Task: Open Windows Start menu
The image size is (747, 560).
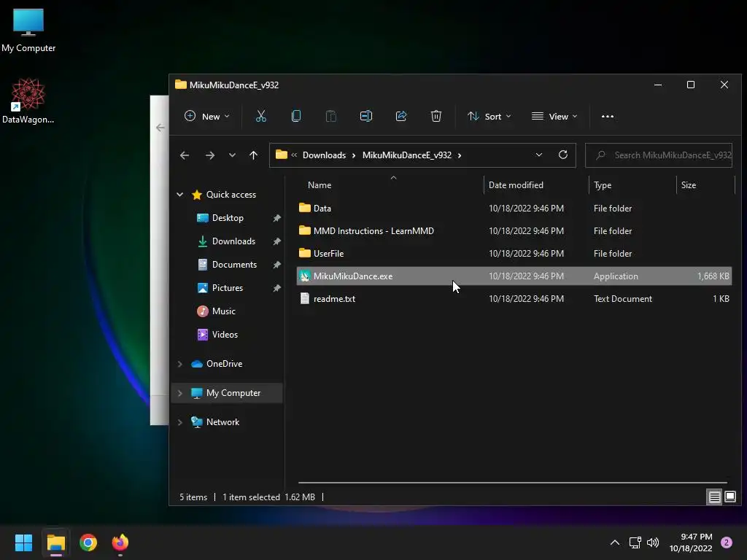Action: click(23, 542)
